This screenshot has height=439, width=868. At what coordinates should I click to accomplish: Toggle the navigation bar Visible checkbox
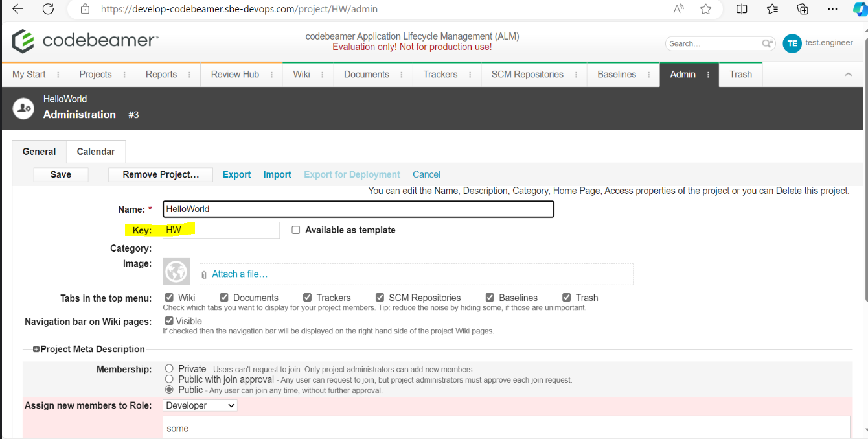[169, 321]
